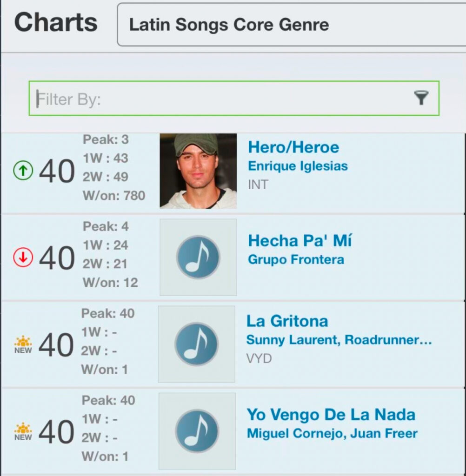Click Enrique Iglesias's photo thumbnail
Image resolution: width=466 pixels, height=476 pixels.
(x=198, y=171)
